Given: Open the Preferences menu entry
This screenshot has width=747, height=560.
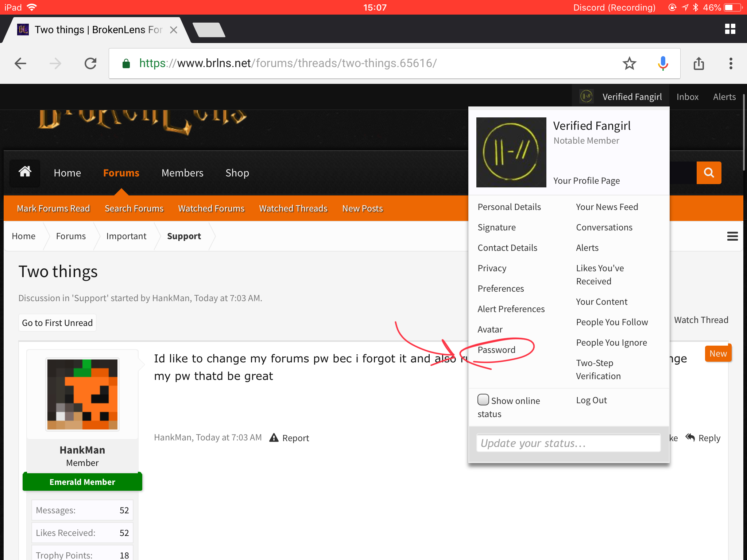Looking at the screenshot, I should point(501,288).
